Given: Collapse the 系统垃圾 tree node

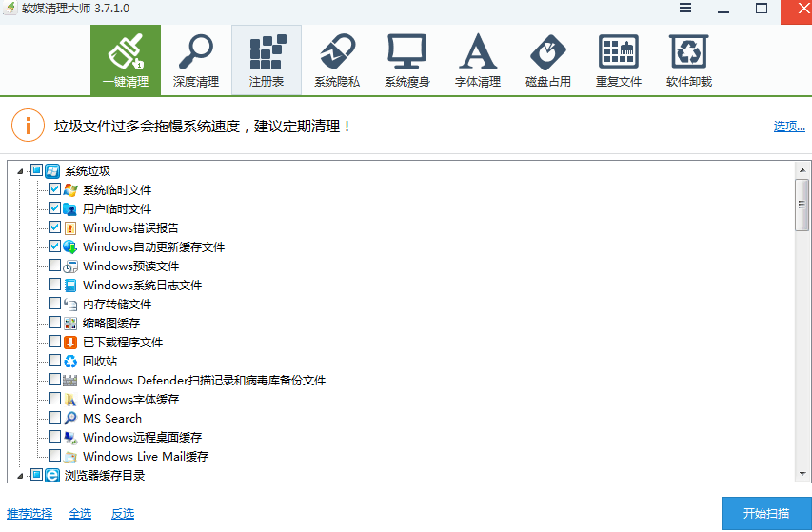Looking at the screenshot, I should pos(20,171).
